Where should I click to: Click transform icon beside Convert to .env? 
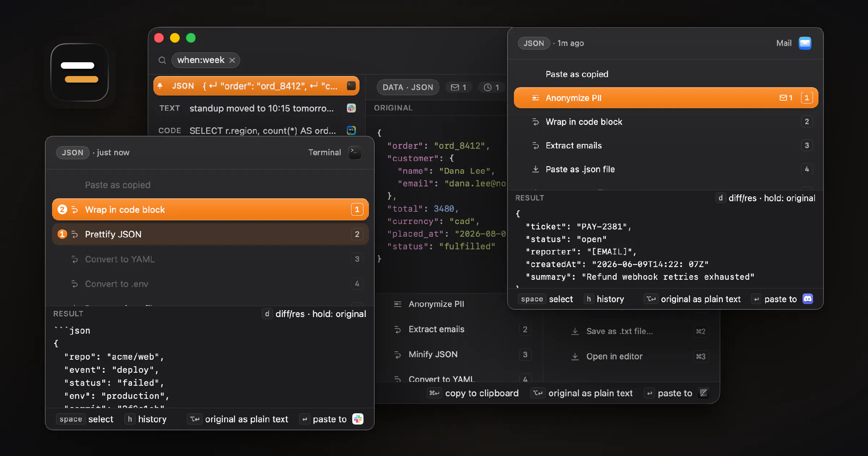click(x=75, y=284)
